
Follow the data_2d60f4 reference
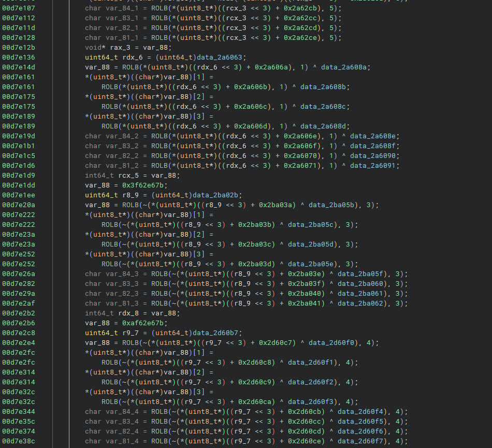click(x=360, y=412)
